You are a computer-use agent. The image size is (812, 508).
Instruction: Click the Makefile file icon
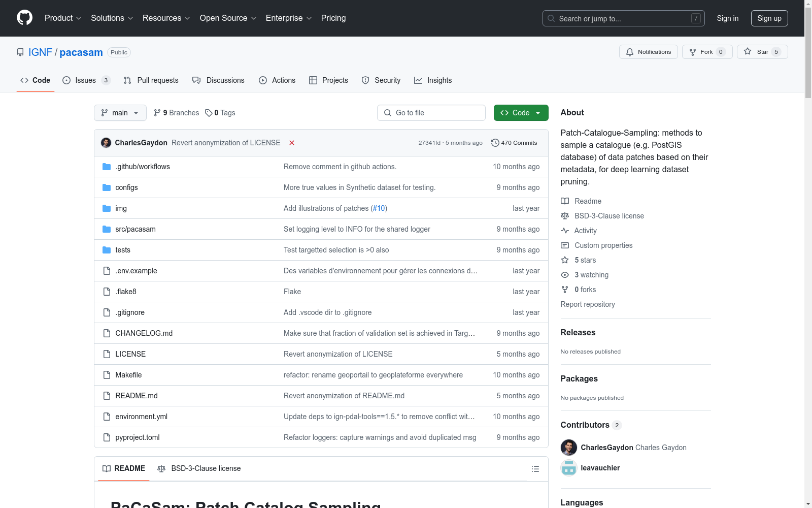107,375
